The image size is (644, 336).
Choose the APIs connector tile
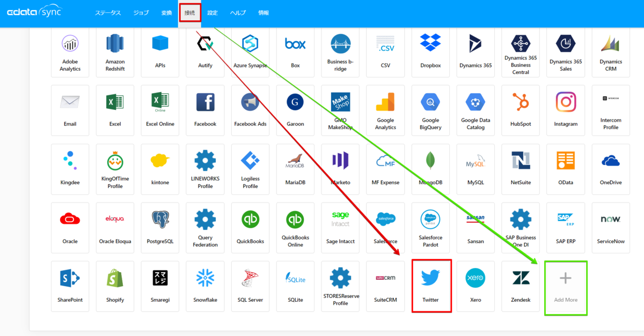pyautogui.click(x=160, y=53)
